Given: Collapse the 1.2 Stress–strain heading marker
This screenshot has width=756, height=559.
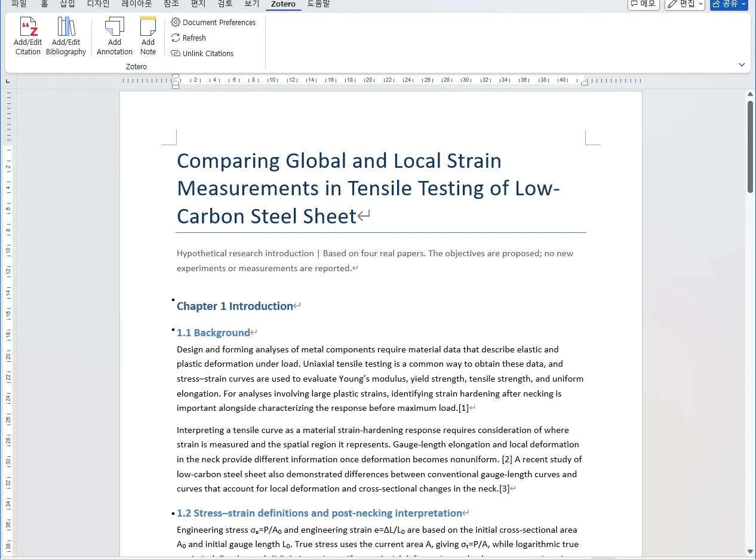Looking at the screenshot, I should 173,513.
